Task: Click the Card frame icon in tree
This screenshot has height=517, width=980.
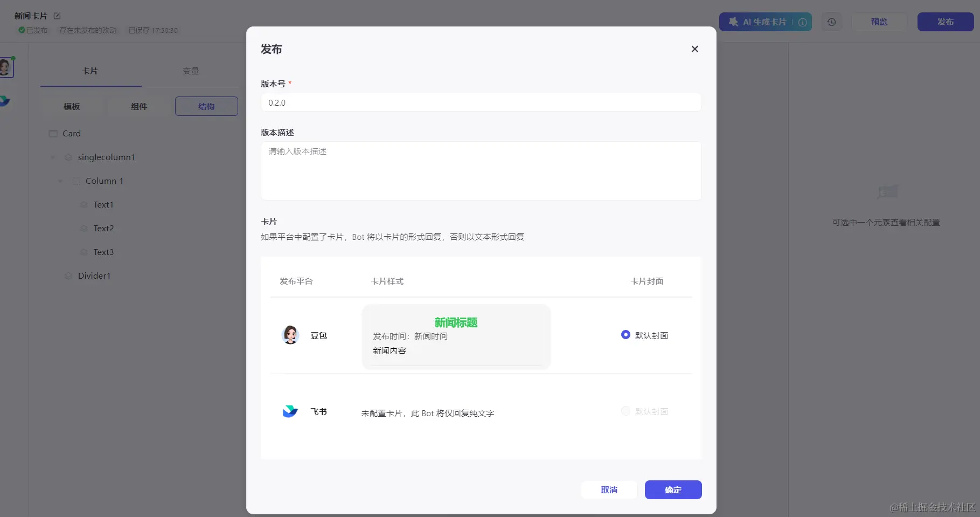Action: coord(53,134)
